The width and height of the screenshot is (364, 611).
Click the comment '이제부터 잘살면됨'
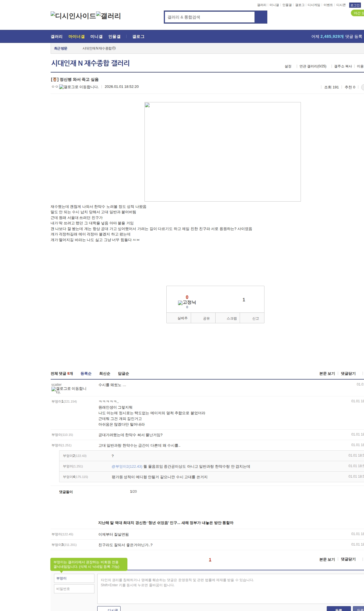tap(113, 535)
